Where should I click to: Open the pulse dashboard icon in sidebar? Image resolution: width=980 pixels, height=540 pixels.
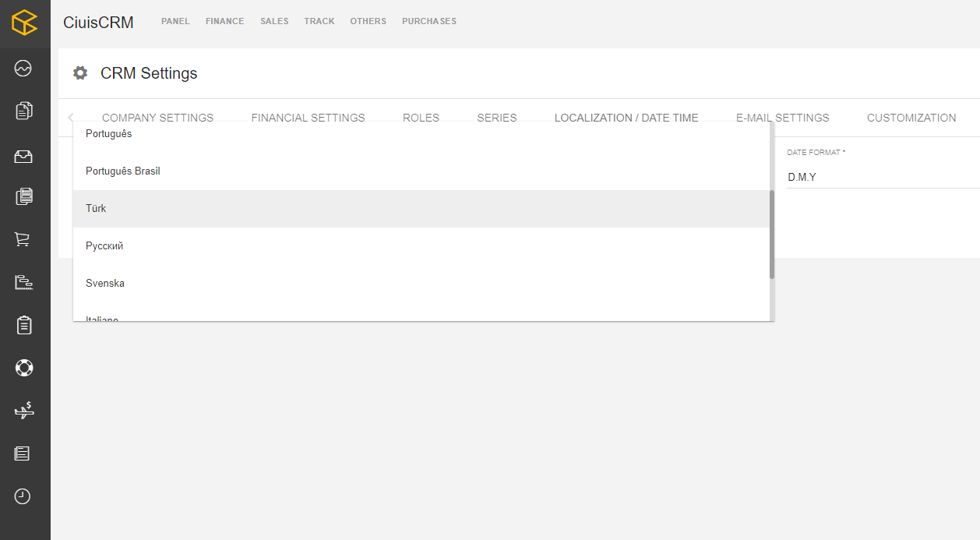tap(23, 69)
